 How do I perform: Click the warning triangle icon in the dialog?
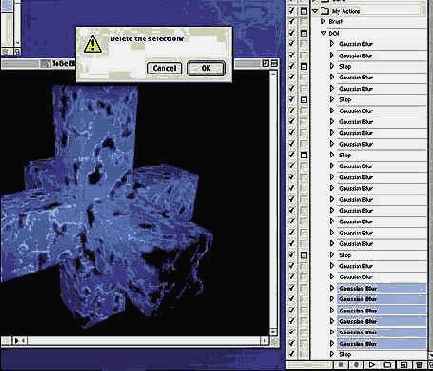[x=92, y=45]
